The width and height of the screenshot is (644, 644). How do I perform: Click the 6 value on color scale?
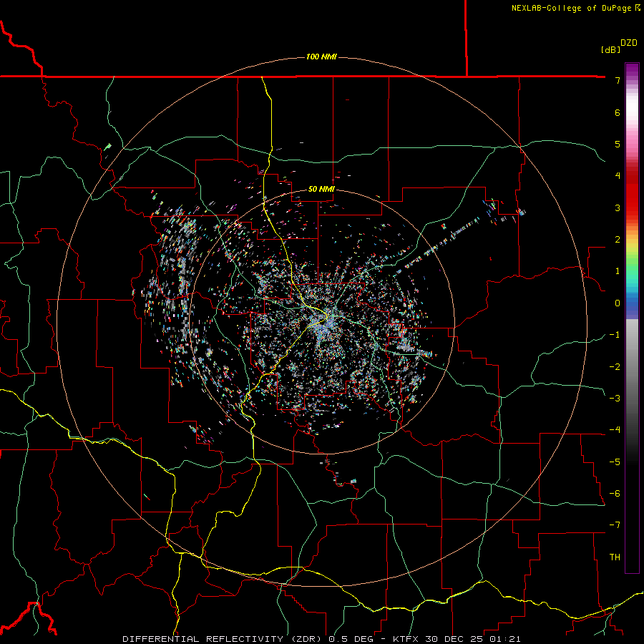(618, 112)
